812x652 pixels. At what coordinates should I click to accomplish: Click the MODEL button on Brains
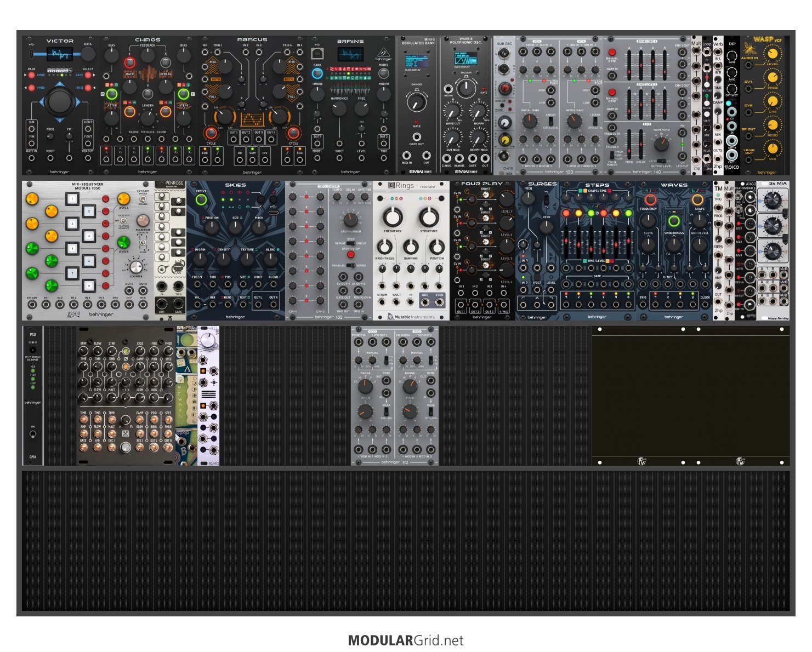384,72
